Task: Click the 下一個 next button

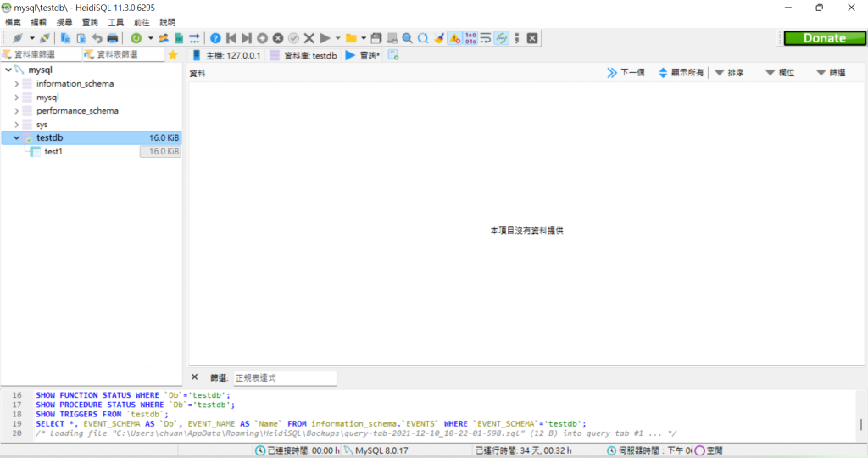Action: coord(626,73)
